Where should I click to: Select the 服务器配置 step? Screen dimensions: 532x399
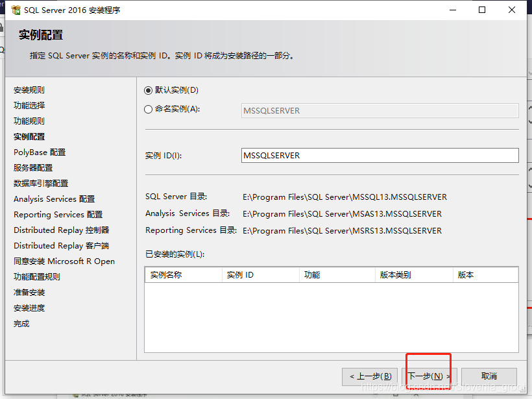click(33, 168)
